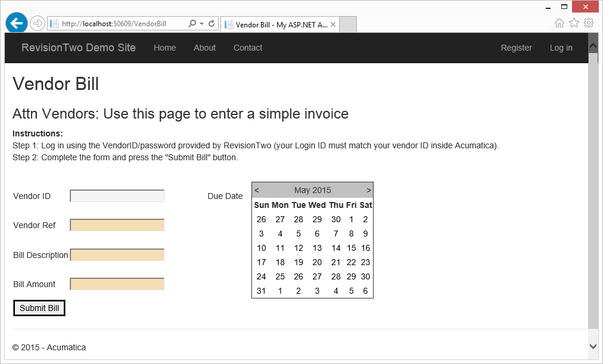Go to the Home nav link

(x=165, y=48)
